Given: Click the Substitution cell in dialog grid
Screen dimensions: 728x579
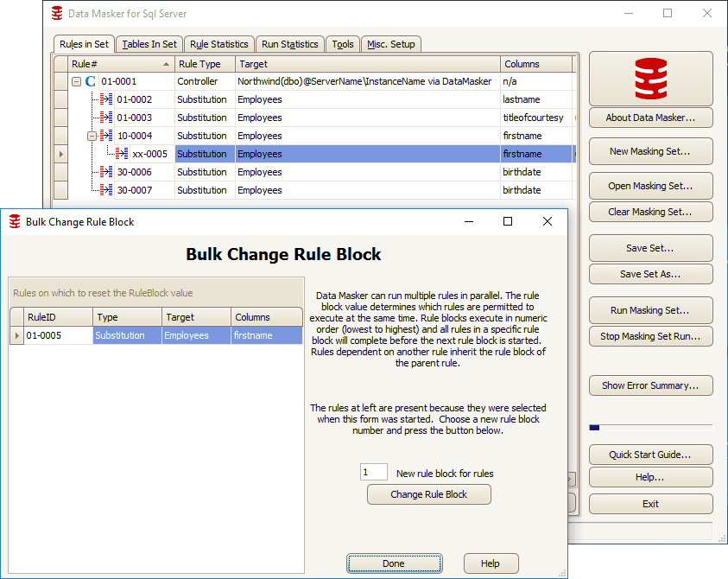Looking at the screenshot, I should [x=127, y=335].
